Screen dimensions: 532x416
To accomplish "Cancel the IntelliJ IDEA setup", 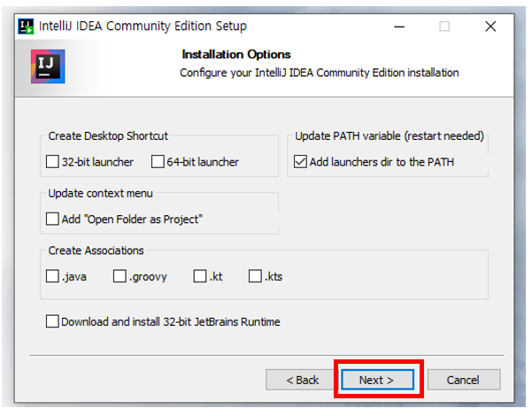I will [x=464, y=380].
